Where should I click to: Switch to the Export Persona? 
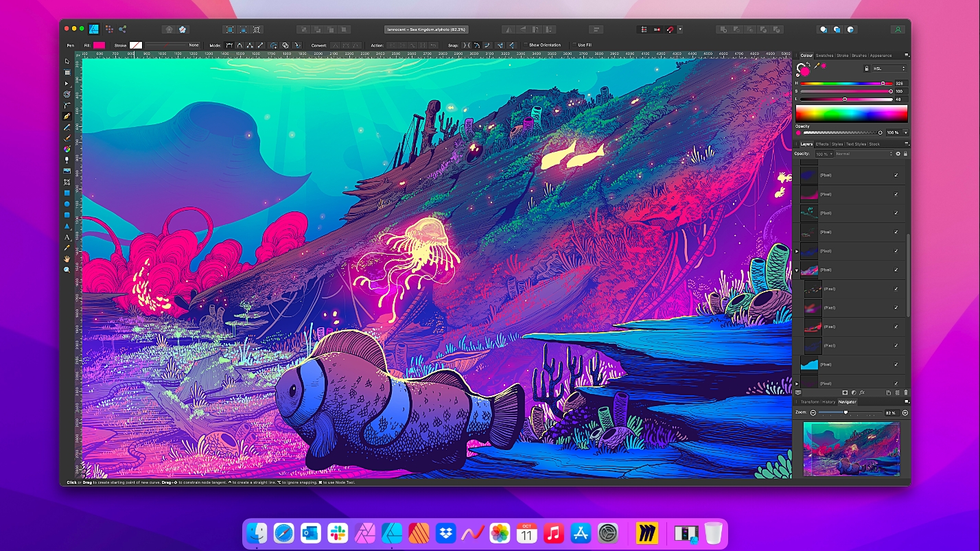pyautogui.click(x=122, y=30)
